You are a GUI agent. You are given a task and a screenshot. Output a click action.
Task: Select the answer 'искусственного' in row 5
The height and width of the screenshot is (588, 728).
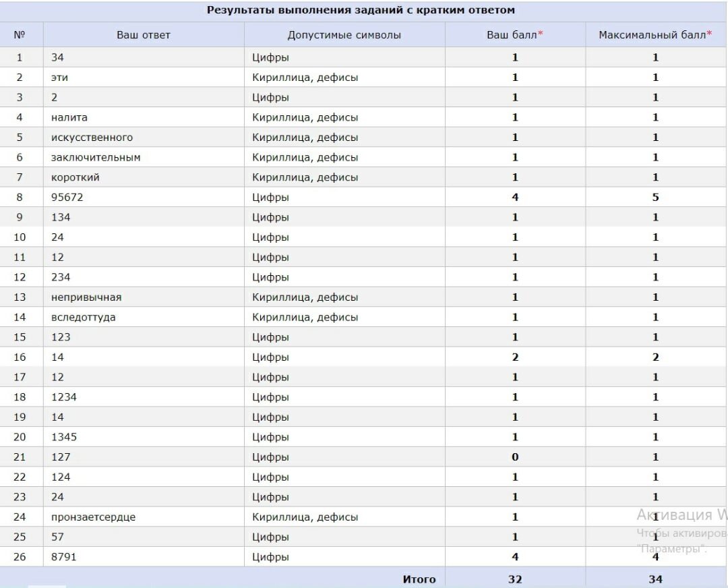click(92, 138)
